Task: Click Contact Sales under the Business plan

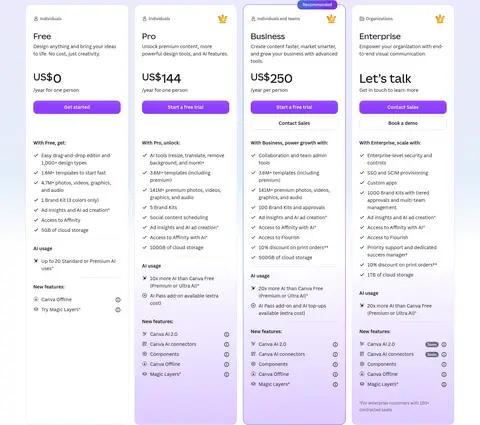Action: pos(294,123)
